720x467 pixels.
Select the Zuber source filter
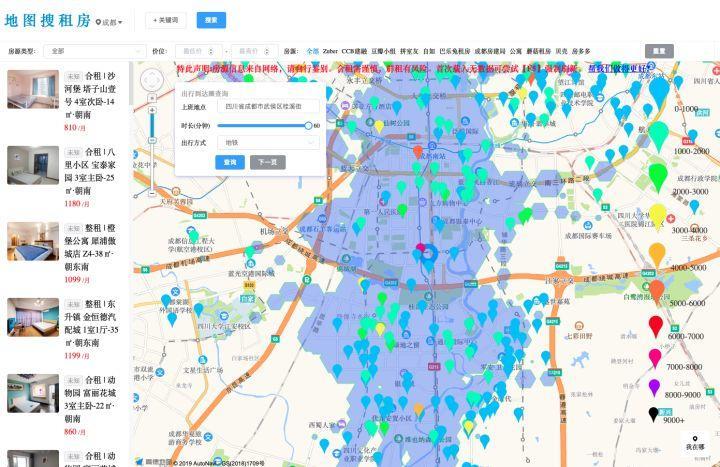pyautogui.click(x=330, y=51)
